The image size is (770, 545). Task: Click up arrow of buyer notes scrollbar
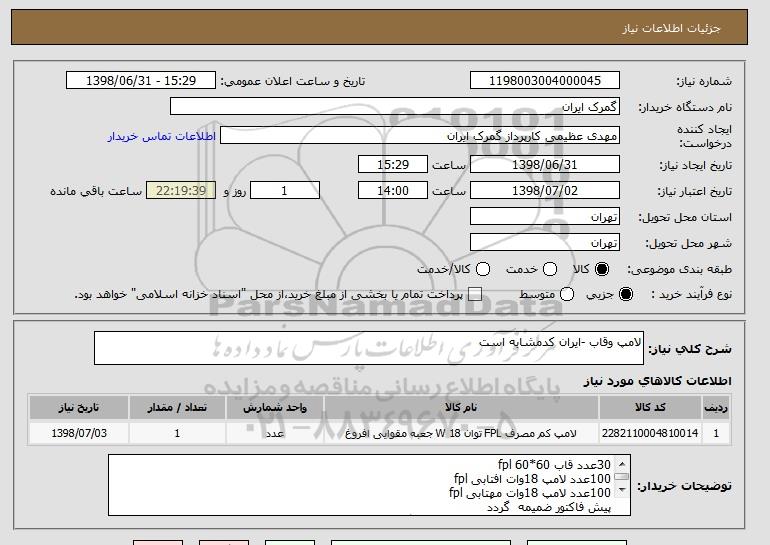coord(622,464)
